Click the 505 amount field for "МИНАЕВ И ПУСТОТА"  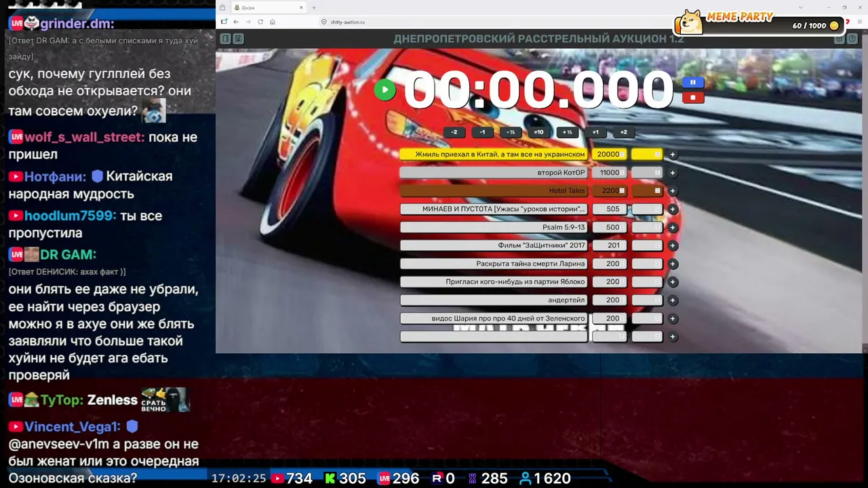(x=609, y=209)
